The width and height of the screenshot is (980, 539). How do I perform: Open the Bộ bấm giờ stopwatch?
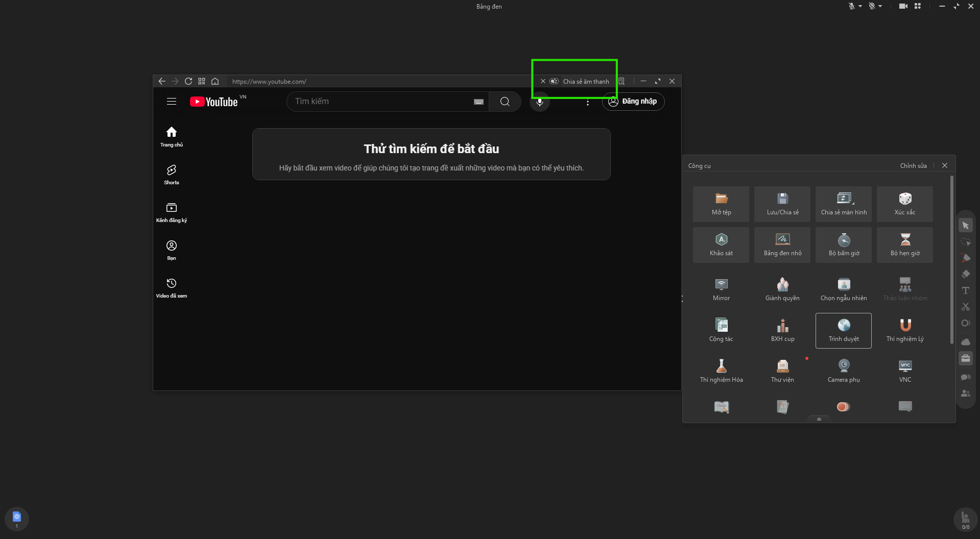pos(843,244)
